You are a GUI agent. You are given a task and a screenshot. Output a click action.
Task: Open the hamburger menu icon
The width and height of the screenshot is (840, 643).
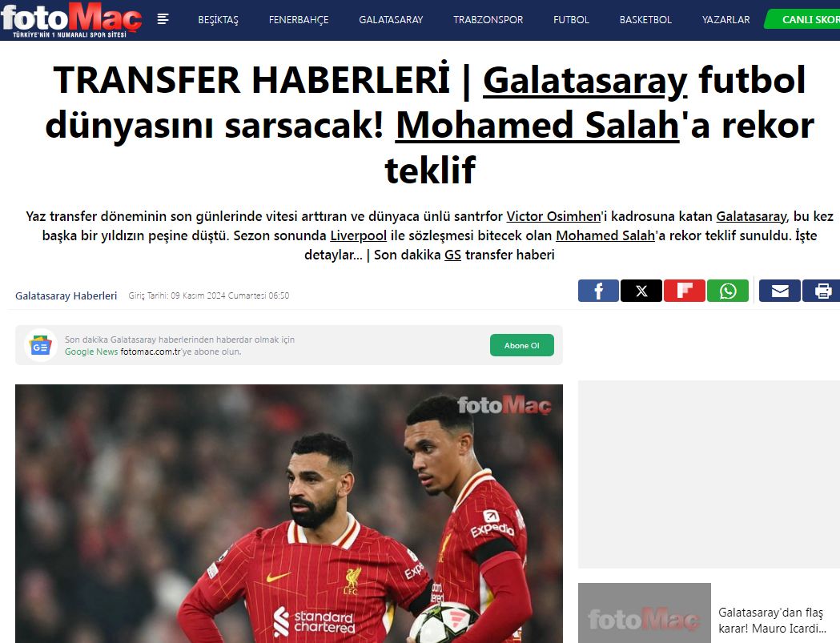[163, 19]
